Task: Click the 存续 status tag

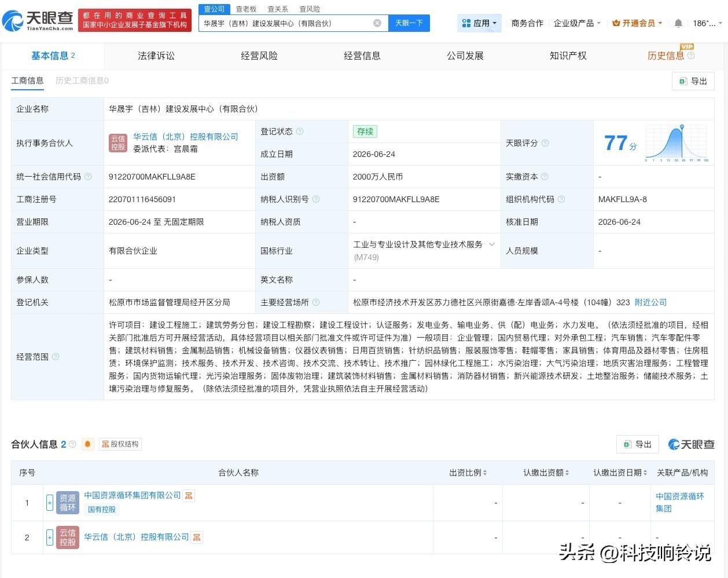Action: tap(365, 131)
